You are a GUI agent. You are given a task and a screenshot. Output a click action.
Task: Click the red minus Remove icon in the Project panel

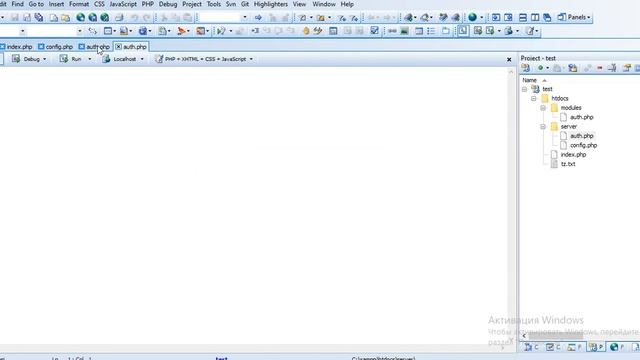(x=600, y=68)
